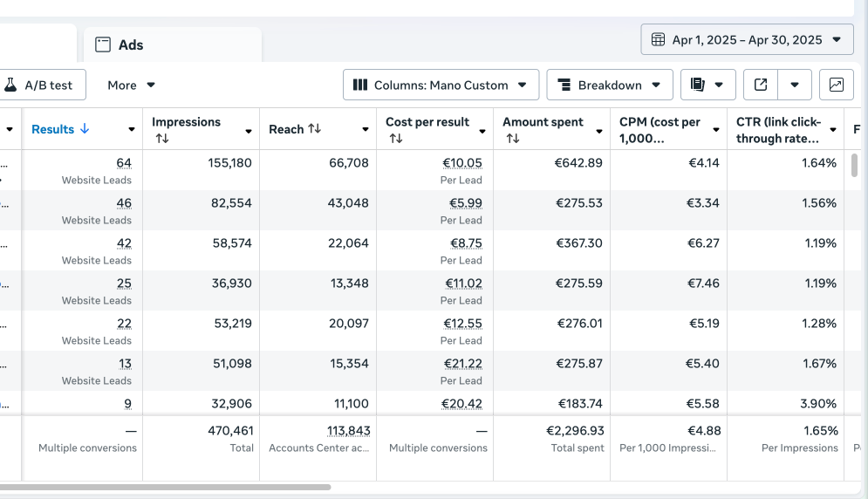Open the More dropdown menu
The image size is (868, 499).
click(131, 85)
